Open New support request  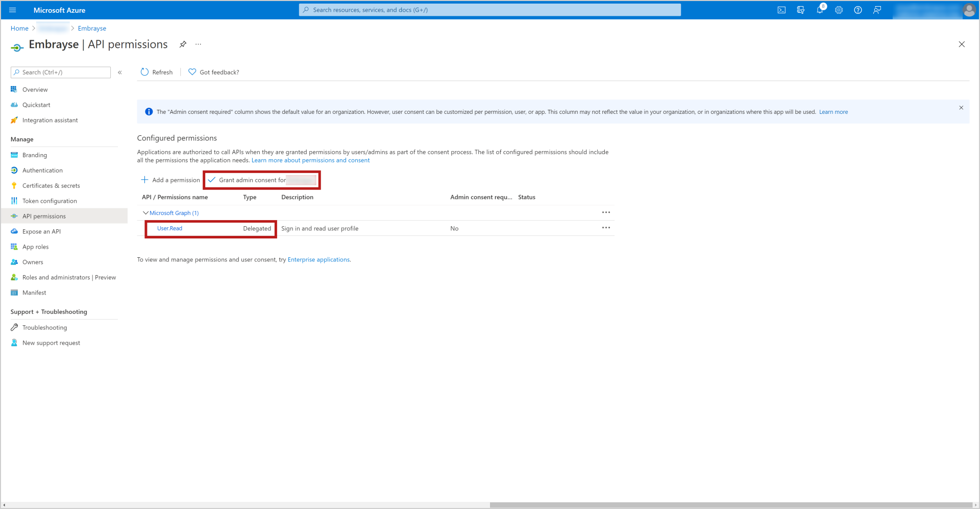click(51, 343)
